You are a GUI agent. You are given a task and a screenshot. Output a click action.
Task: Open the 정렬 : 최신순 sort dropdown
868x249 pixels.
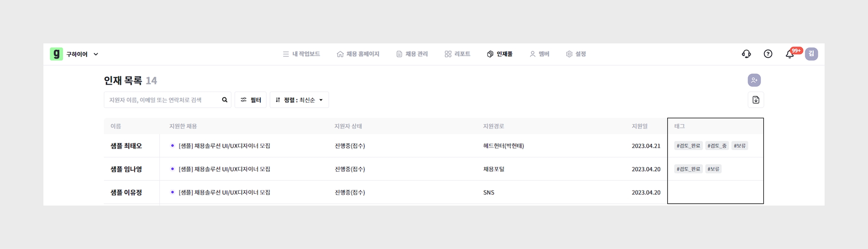coord(299,100)
